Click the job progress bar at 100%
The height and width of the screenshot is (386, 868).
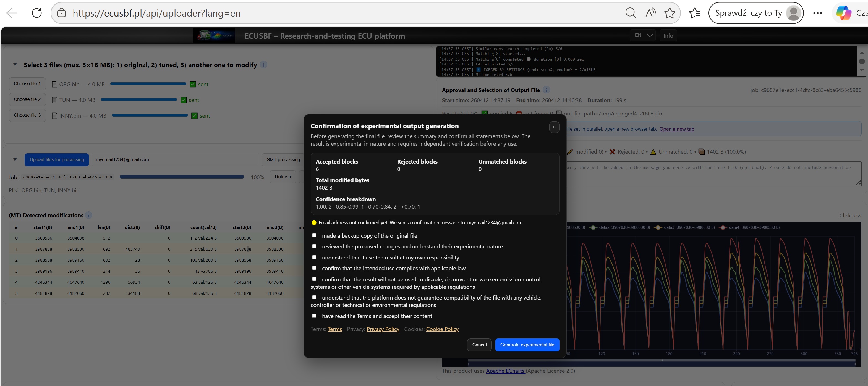(182, 177)
